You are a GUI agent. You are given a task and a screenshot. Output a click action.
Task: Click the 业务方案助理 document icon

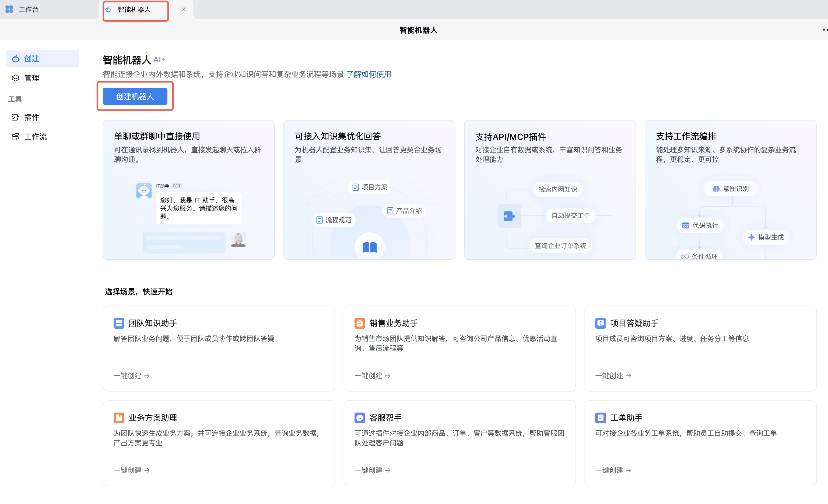(119, 418)
